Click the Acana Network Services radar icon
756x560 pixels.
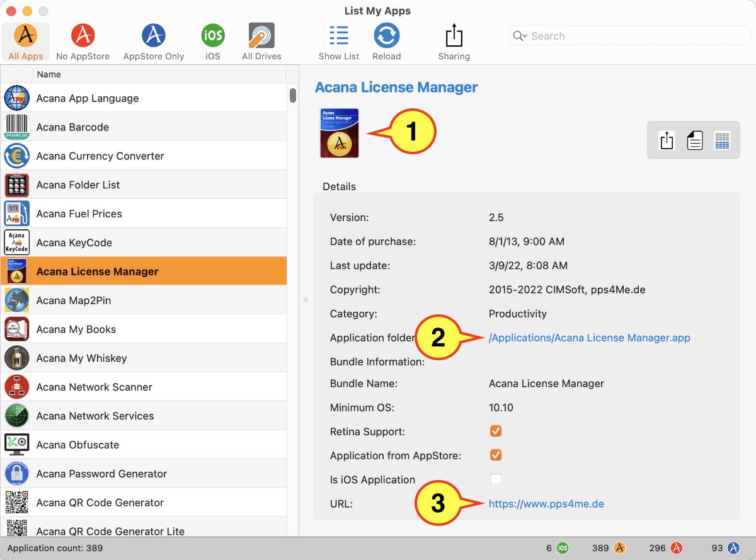click(17, 416)
